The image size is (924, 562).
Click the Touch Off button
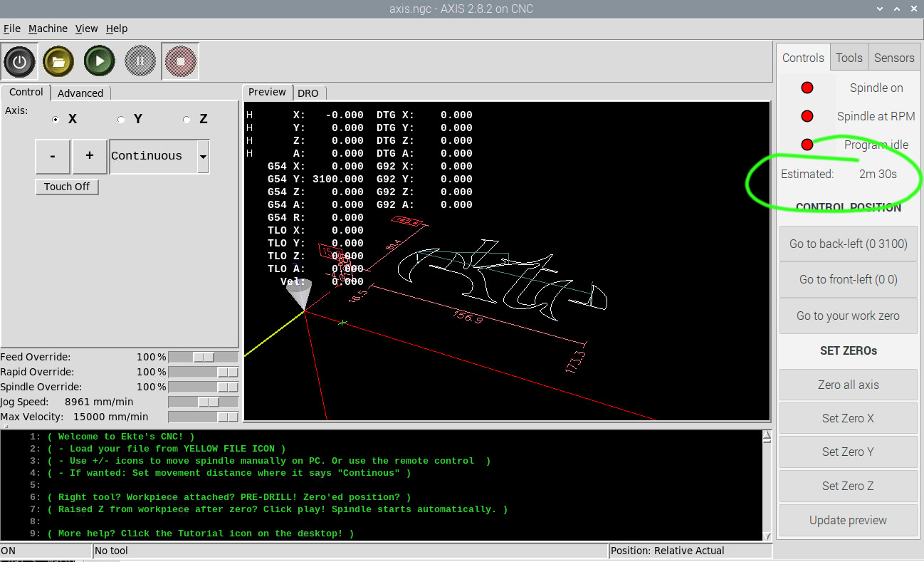coord(67,187)
